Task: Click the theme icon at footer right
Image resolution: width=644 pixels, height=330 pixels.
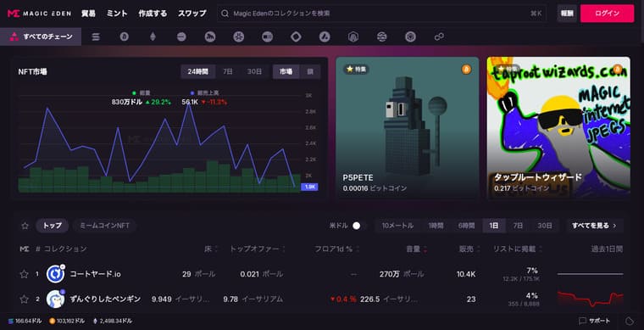Action: click(630, 321)
